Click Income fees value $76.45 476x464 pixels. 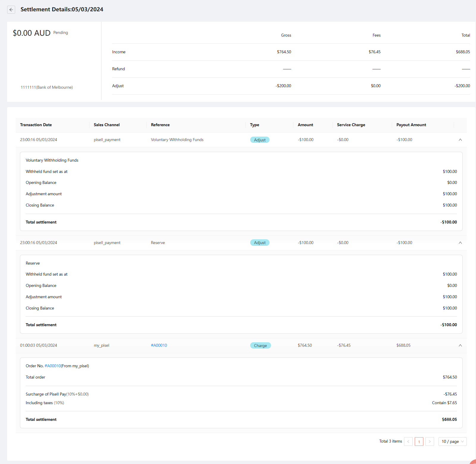(x=375, y=52)
